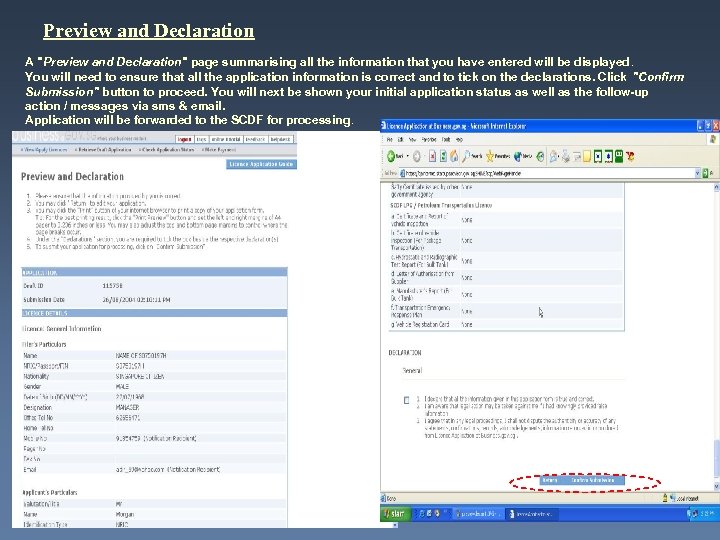Viewport: 720px width, 540px height.
Task: Open Search in IE toolbar
Action: point(472,157)
